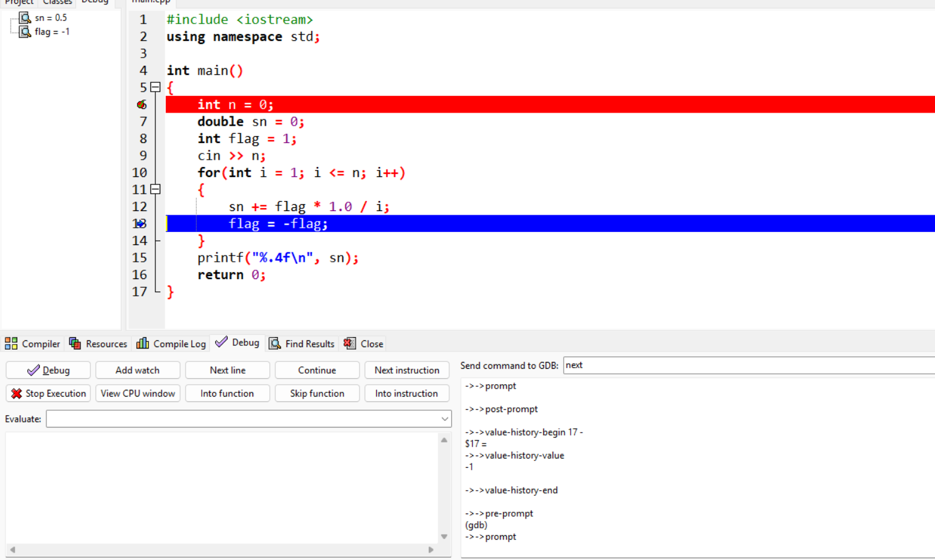Click the '(gdb)' text in GDB output

point(476,525)
